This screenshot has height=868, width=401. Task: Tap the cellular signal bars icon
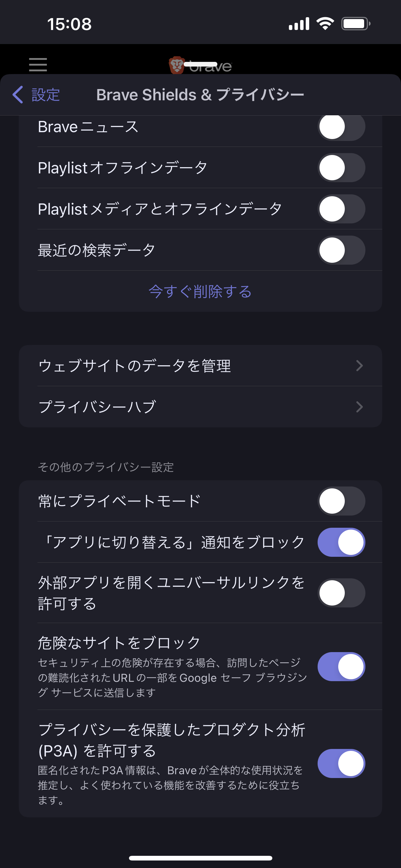[x=299, y=23]
